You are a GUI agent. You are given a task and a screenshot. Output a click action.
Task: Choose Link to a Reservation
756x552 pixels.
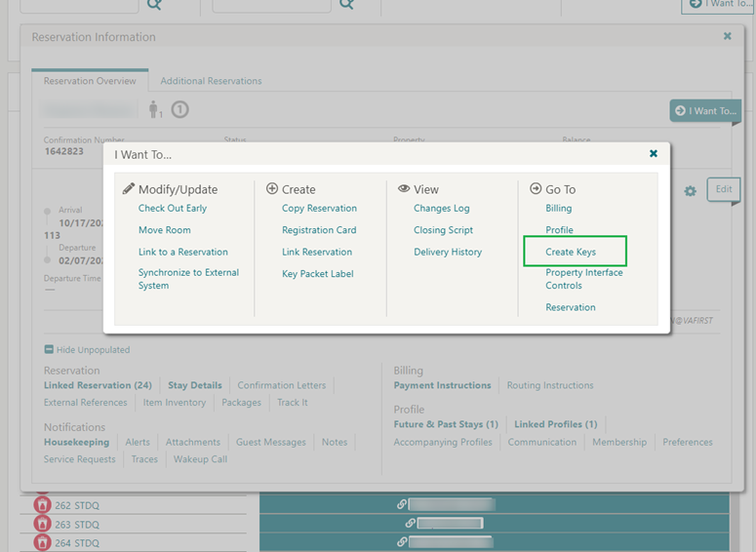182,252
